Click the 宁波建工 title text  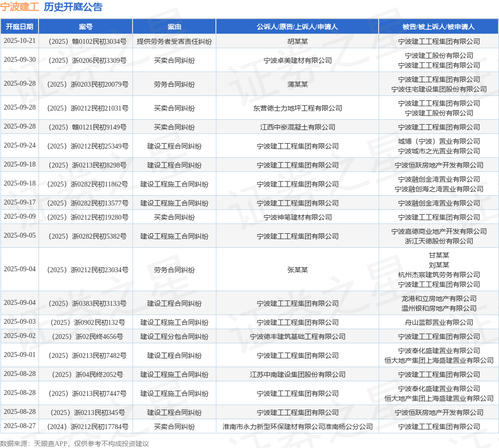tap(19, 7)
